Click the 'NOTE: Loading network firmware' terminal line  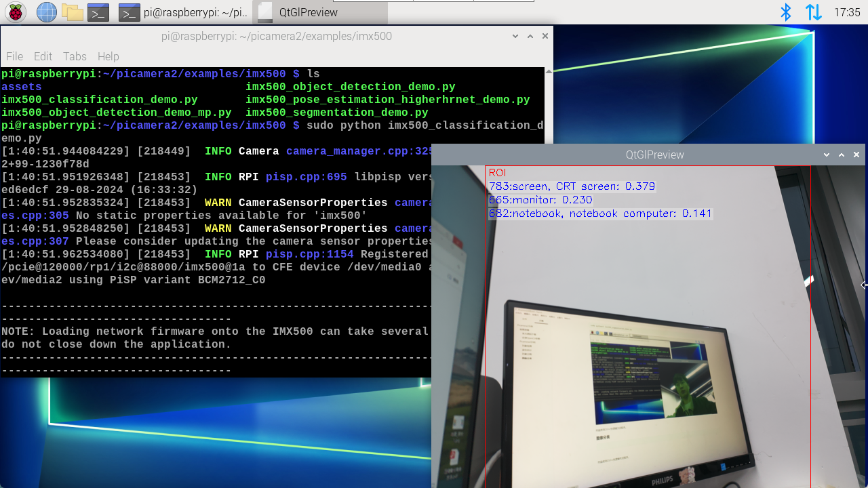click(x=215, y=331)
